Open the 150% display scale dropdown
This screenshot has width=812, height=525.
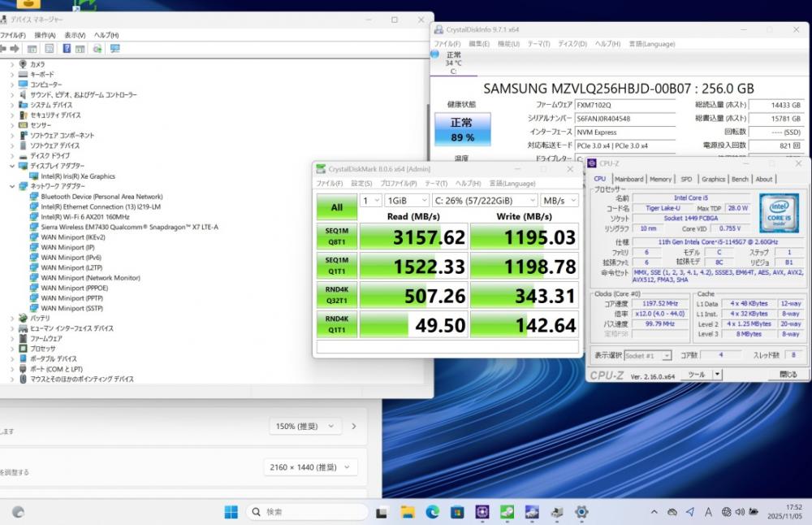click(306, 426)
